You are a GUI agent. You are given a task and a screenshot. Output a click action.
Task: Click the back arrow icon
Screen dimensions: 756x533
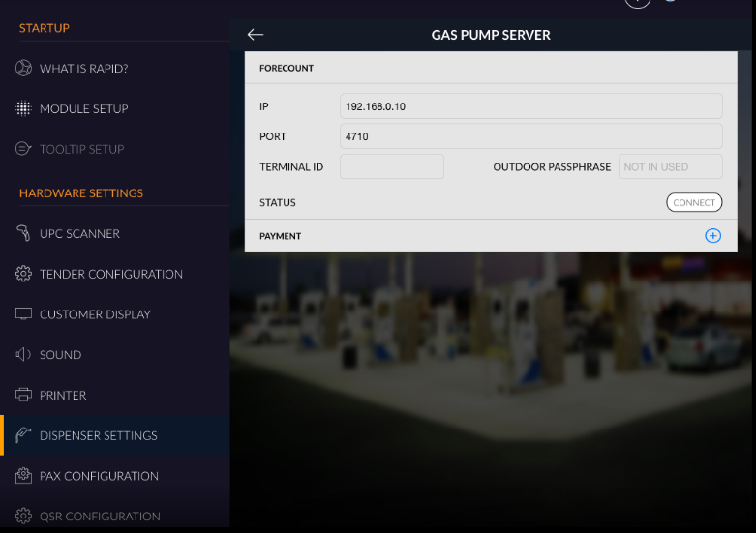[256, 35]
